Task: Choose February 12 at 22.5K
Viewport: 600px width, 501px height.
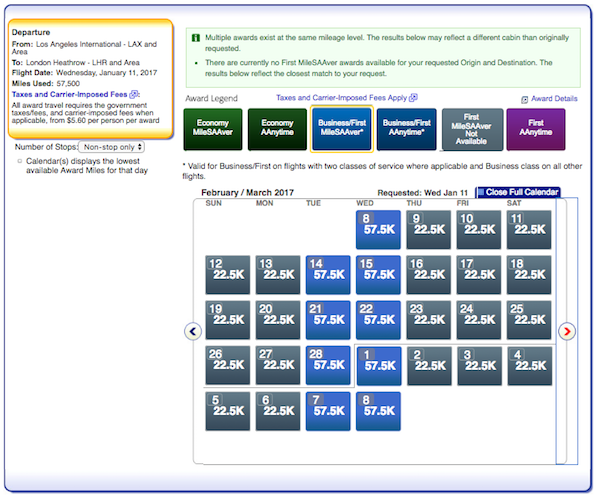Action: [228, 275]
